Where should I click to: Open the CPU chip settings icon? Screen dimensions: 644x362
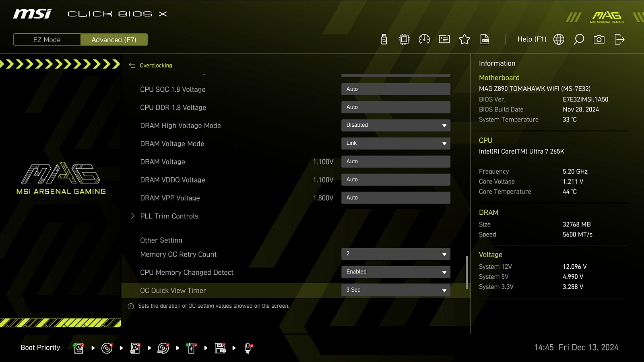pos(404,39)
